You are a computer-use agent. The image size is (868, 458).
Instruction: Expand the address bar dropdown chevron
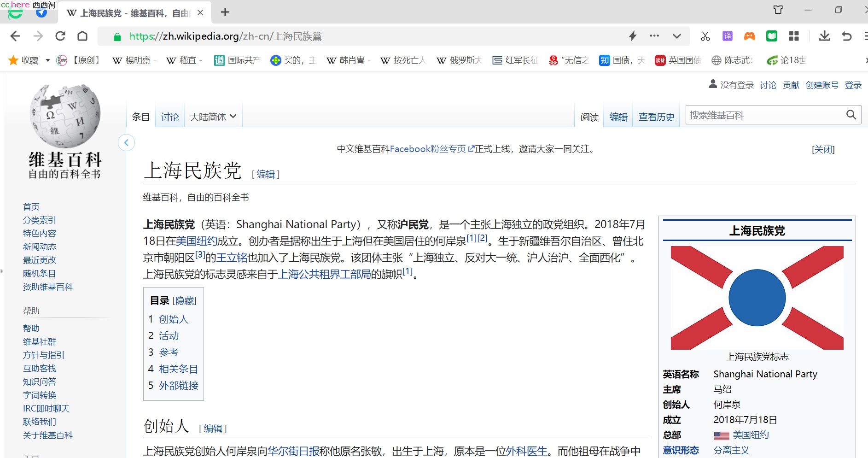pos(676,36)
